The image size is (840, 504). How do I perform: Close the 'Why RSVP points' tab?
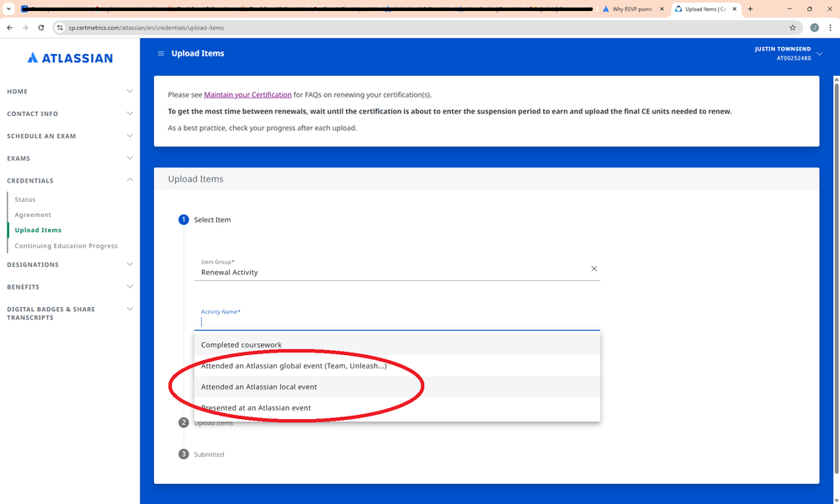point(662,9)
